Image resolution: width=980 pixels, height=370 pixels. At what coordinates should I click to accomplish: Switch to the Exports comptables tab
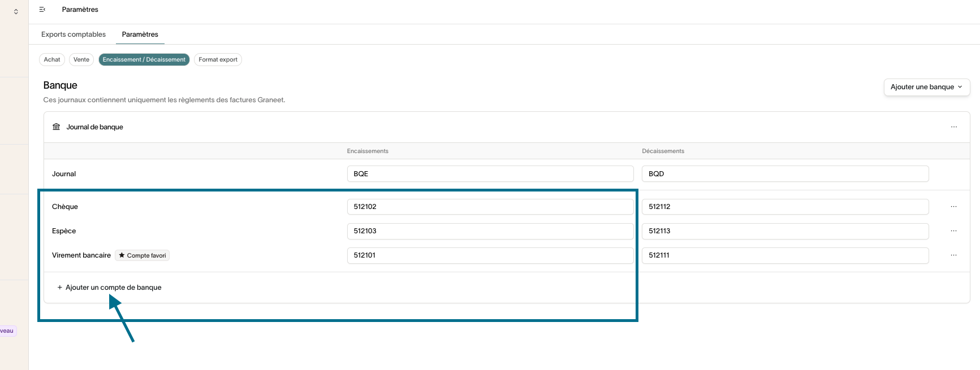pyautogui.click(x=74, y=34)
